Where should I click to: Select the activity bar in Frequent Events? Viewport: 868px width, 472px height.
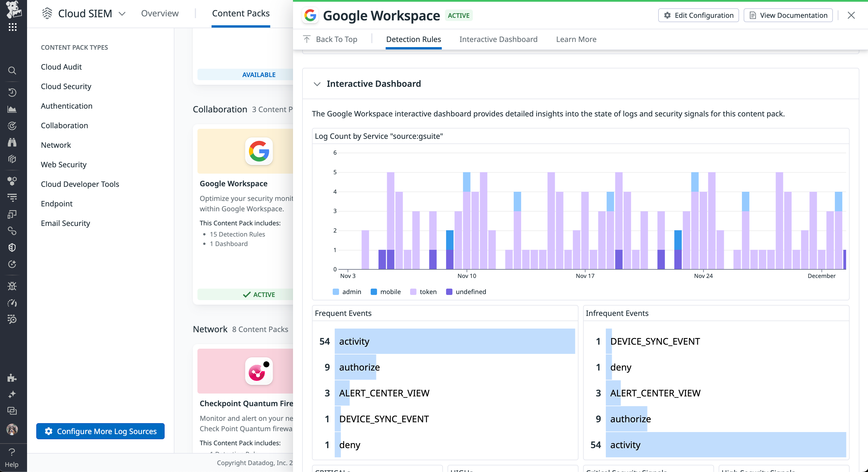(x=454, y=341)
